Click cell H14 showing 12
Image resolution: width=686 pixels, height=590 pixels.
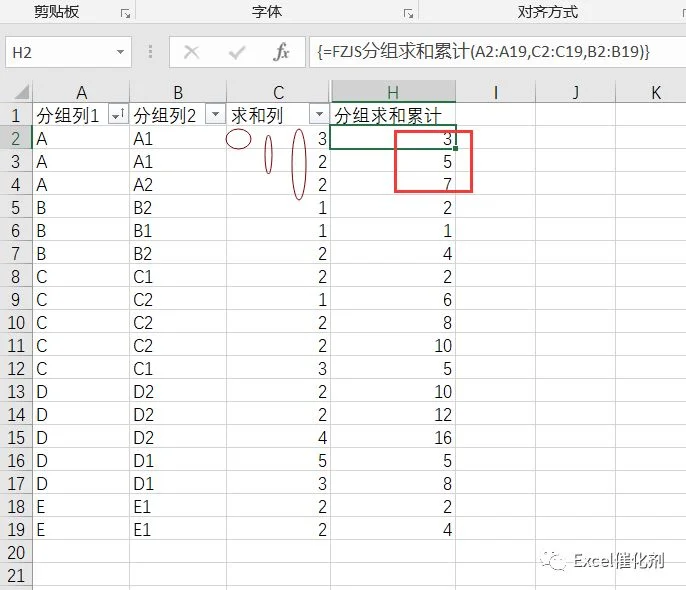(x=393, y=415)
